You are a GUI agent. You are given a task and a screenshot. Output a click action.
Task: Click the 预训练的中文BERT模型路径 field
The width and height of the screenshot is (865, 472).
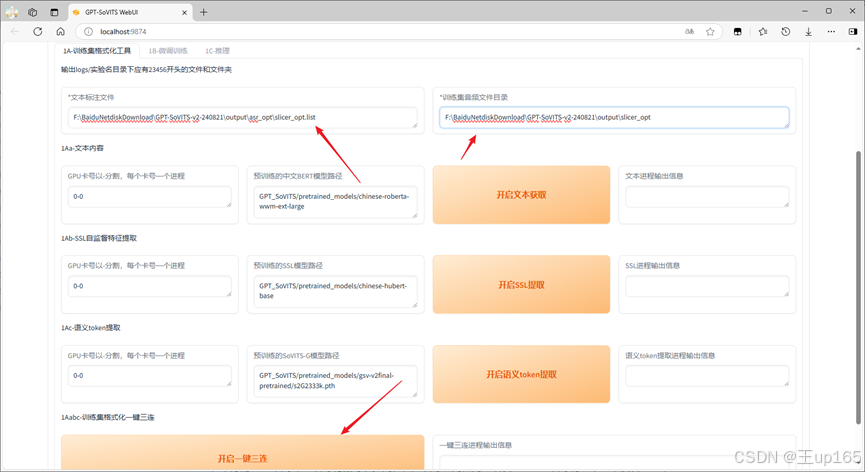click(335, 202)
